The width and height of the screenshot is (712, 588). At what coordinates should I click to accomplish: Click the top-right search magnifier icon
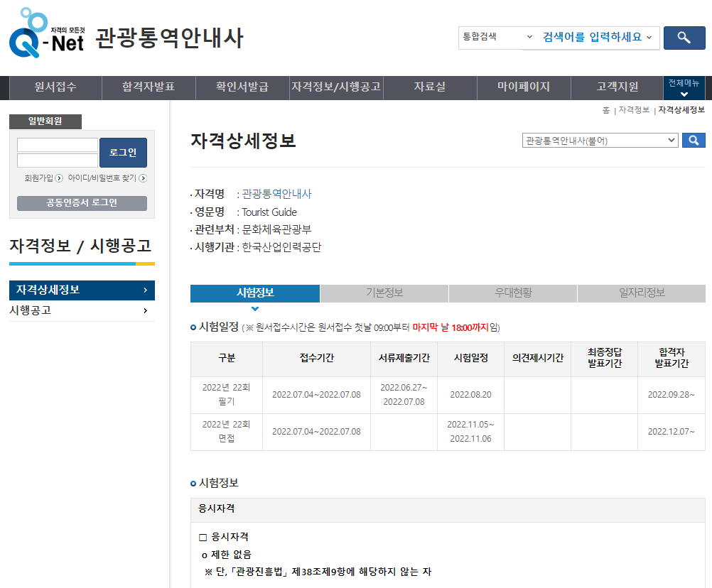pos(684,38)
